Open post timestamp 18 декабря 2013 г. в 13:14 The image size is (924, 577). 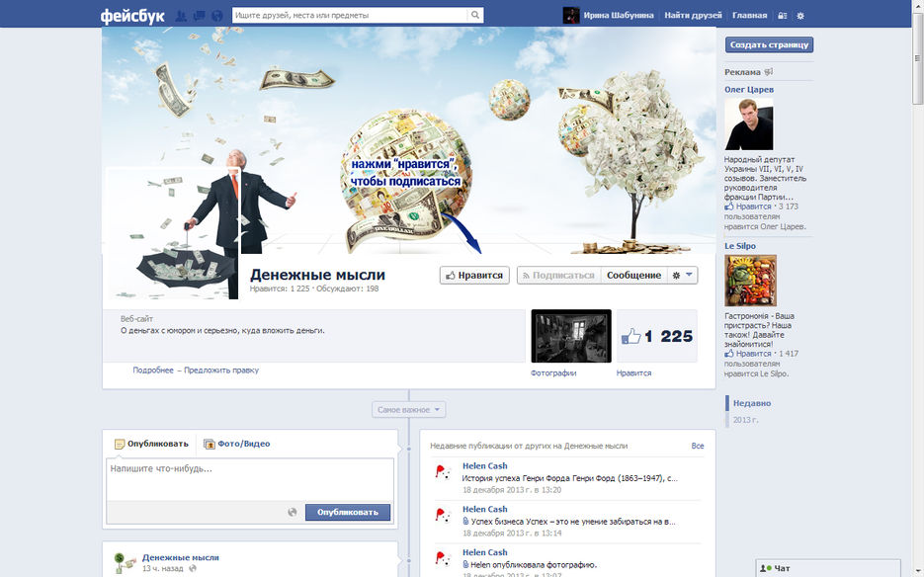click(x=512, y=534)
